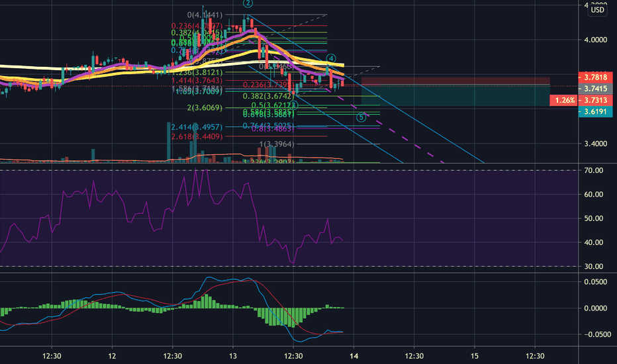This screenshot has width=617, height=364.
Task: Click the 4.0000 price scale label
Action: pos(595,40)
